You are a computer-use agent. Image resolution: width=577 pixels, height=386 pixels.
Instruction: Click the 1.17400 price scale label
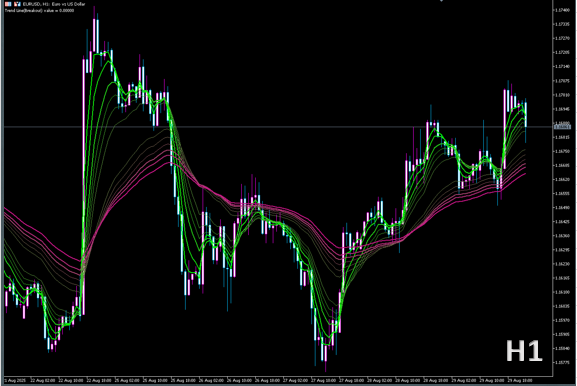[x=562, y=10]
